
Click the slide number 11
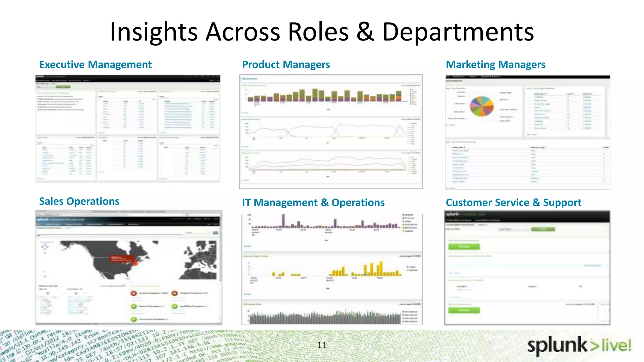[x=322, y=345]
